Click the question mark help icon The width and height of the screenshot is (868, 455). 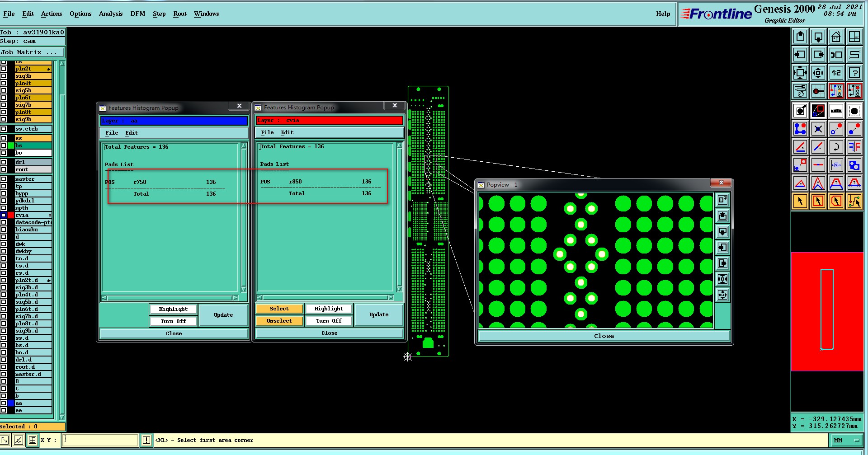click(854, 73)
